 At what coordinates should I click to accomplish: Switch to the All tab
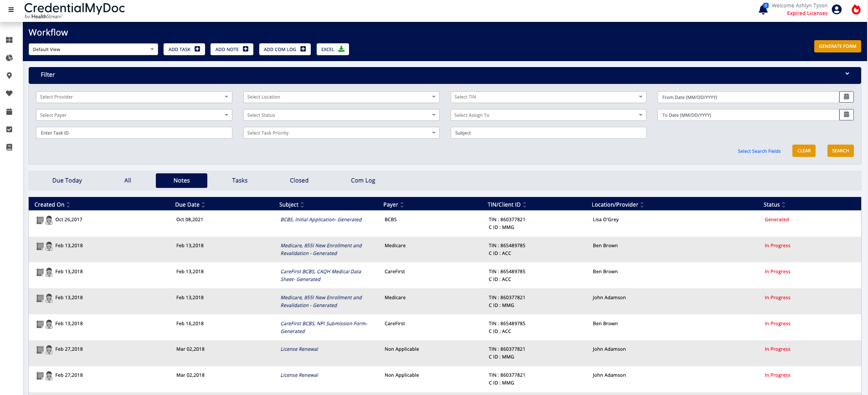[x=128, y=180]
